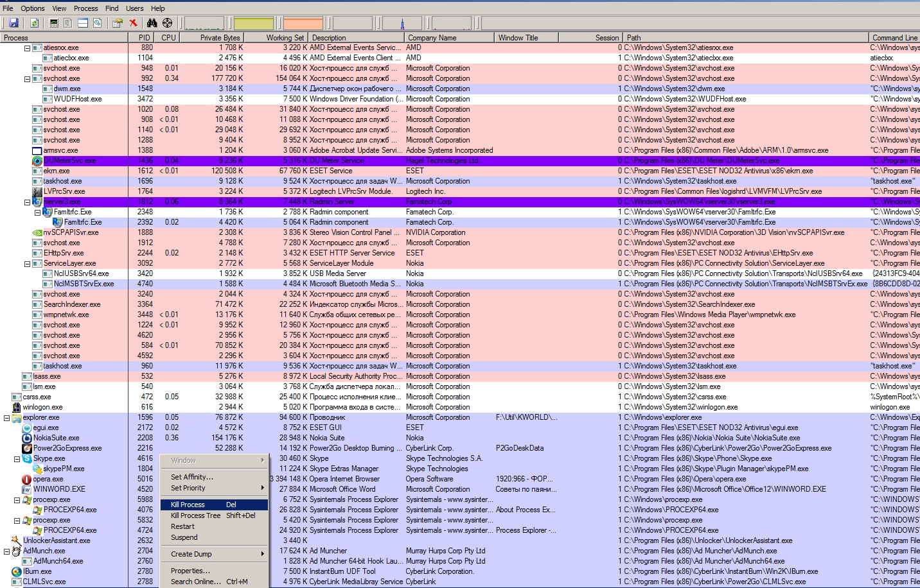Open the View menu

click(x=59, y=8)
